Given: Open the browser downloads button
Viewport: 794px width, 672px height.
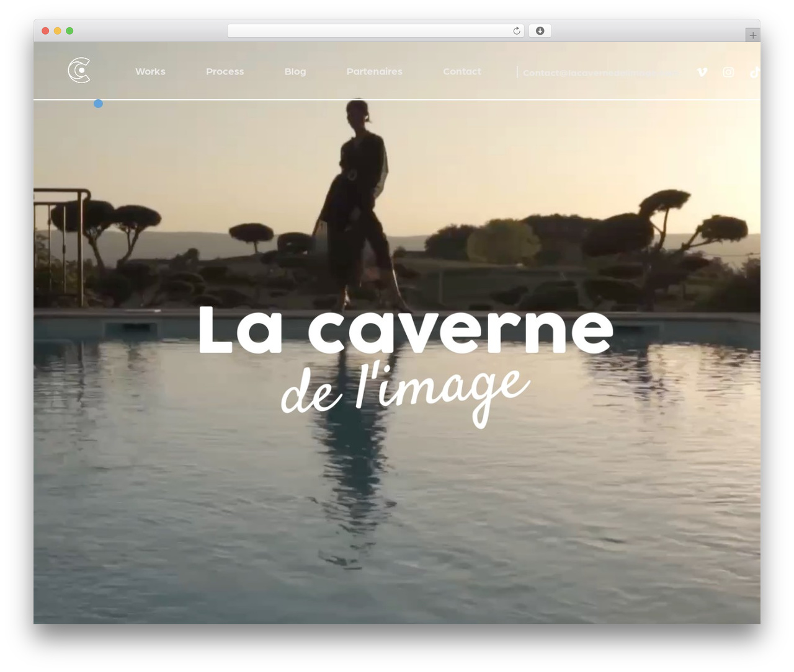Looking at the screenshot, I should pyautogui.click(x=540, y=31).
